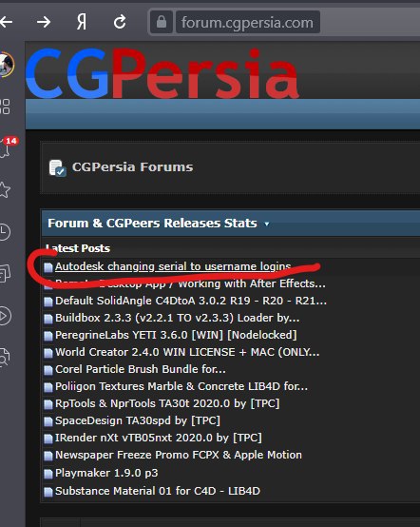Open Poliigon Textures Marble & Concrete post

pyautogui.click(x=181, y=386)
